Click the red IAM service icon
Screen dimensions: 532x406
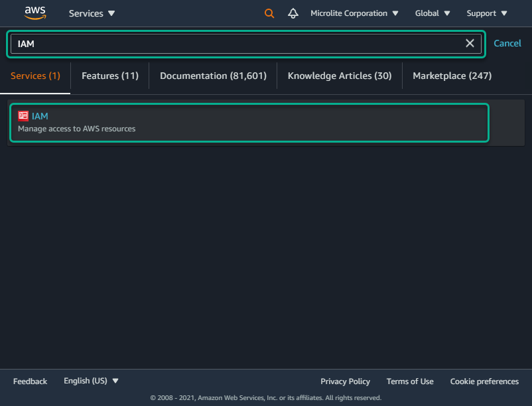point(23,116)
